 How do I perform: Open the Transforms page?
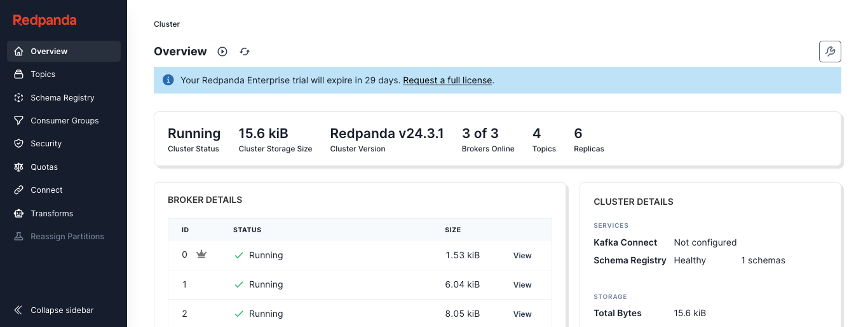(x=64, y=214)
